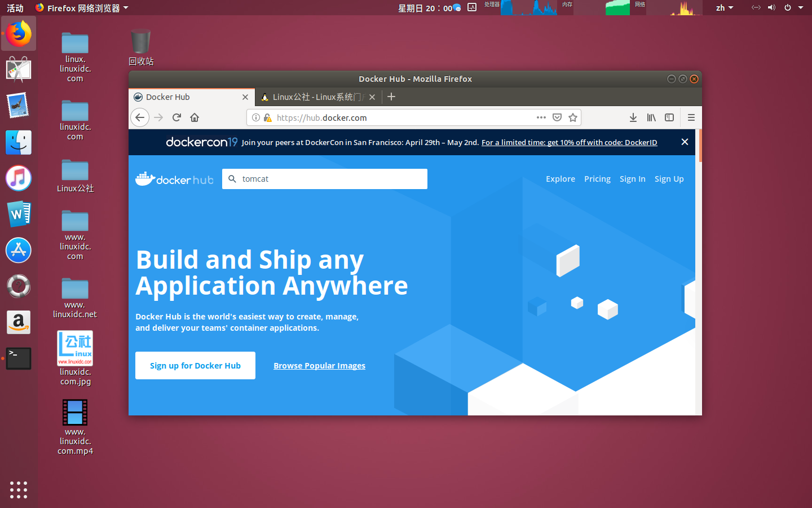Click the search magnifier icon
Screen dimensions: 812x508
pos(232,179)
